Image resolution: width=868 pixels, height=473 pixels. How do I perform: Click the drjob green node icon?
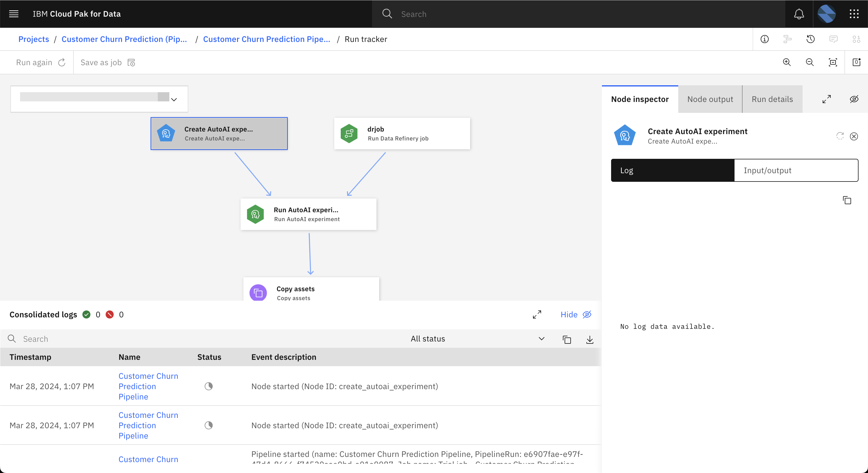click(349, 134)
